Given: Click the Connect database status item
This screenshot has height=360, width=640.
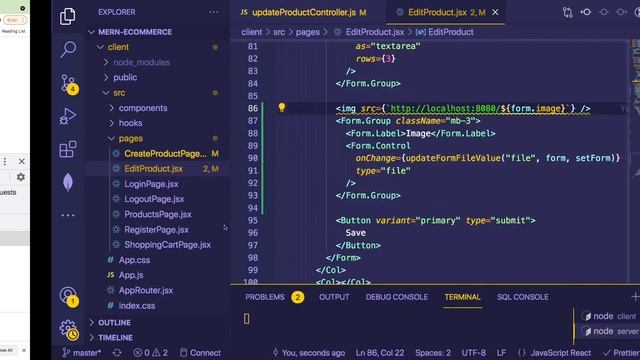Looking at the screenshot, I should pyautogui.click(x=200, y=353).
